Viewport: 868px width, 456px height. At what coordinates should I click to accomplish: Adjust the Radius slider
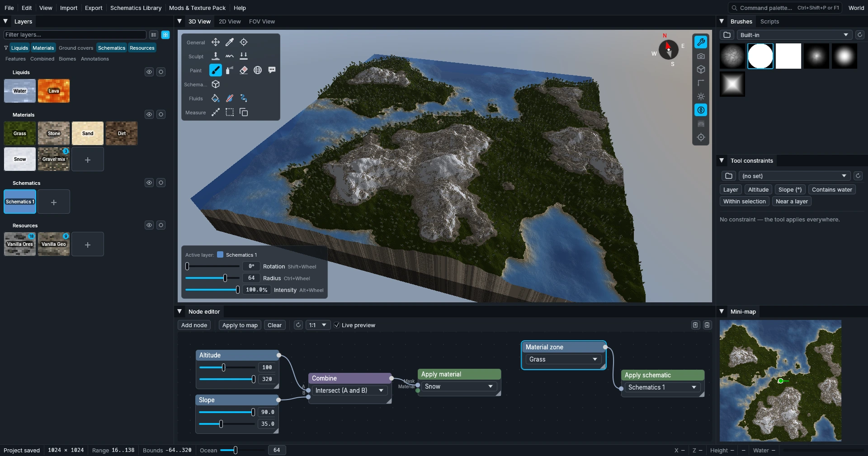click(212, 278)
